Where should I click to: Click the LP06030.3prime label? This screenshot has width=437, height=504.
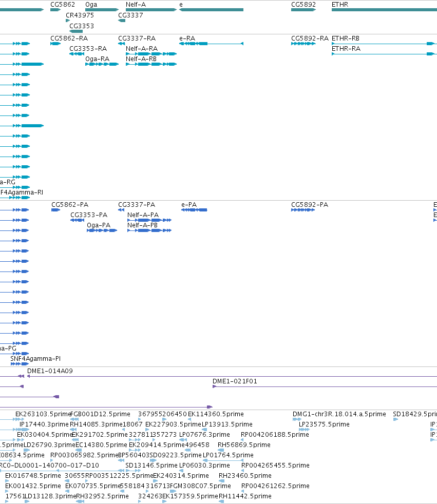tap(204, 466)
